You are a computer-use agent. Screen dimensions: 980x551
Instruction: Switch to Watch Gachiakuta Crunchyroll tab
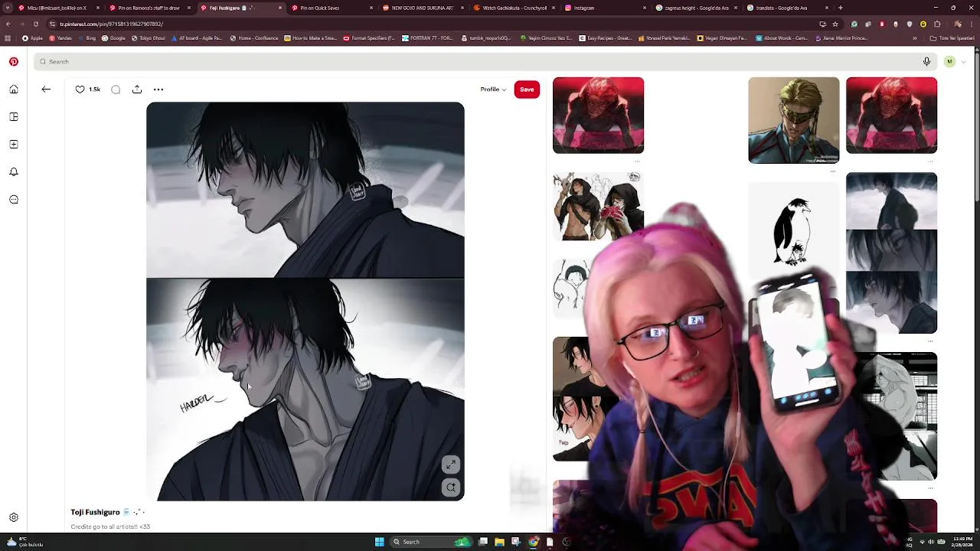pyautogui.click(x=514, y=8)
